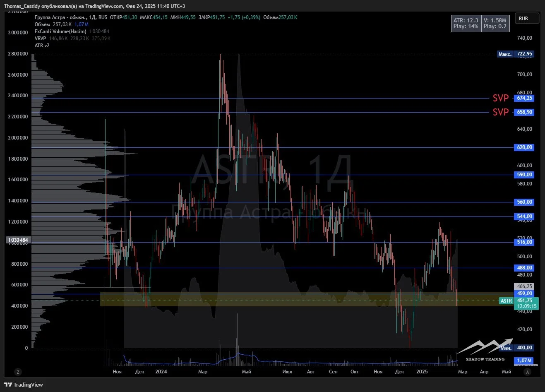Screen dimensions: 545x392
Task: Open the RUB currency selector
Action: tap(527, 19)
